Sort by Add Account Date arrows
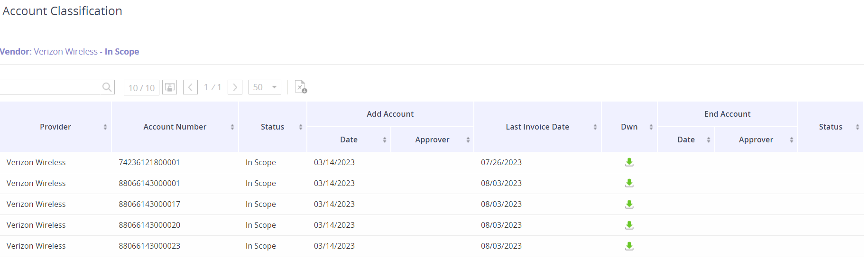868x270 pixels. (x=385, y=140)
